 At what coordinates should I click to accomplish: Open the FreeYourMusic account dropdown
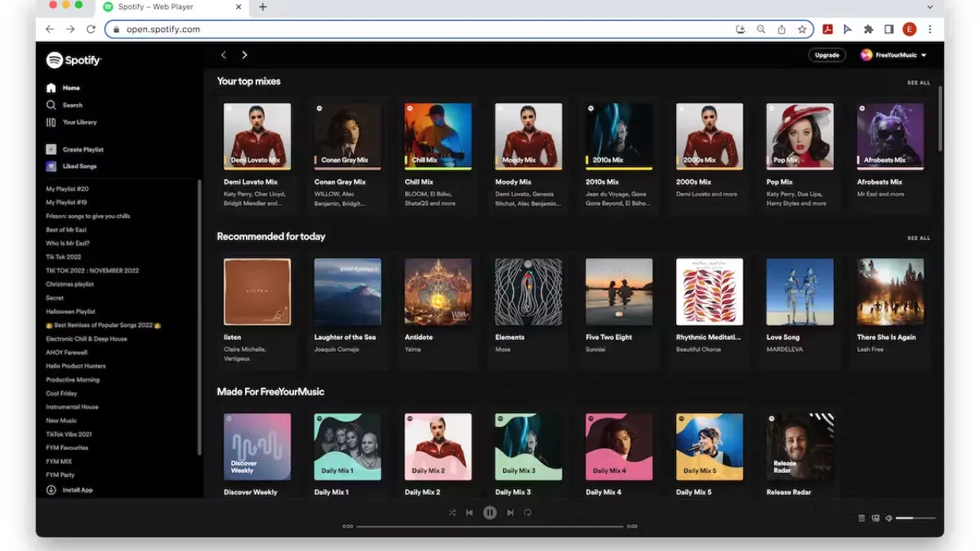pos(893,55)
